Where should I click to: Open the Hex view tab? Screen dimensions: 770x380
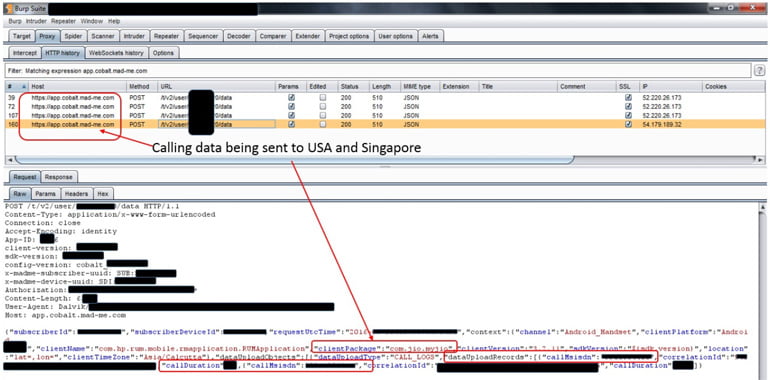tap(103, 194)
